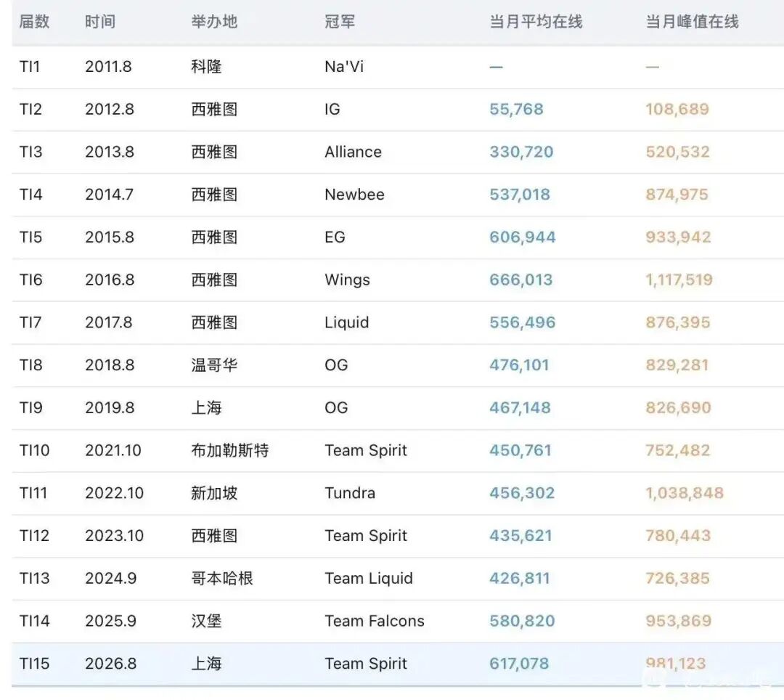The width and height of the screenshot is (784, 700).
Task: Click 上海 in the TI9 row
Action: coord(206,407)
